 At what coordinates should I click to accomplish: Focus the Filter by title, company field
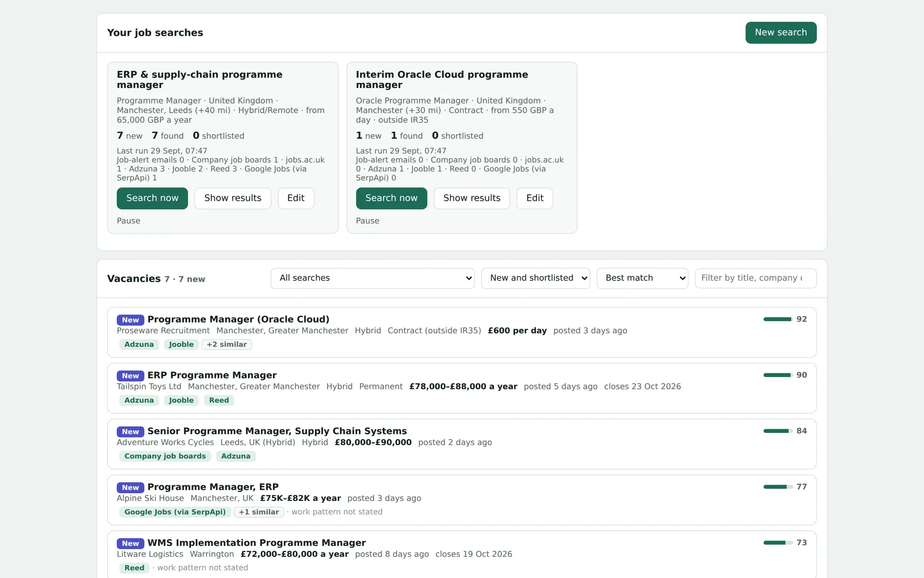pyautogui.click(x=756, y=278)
